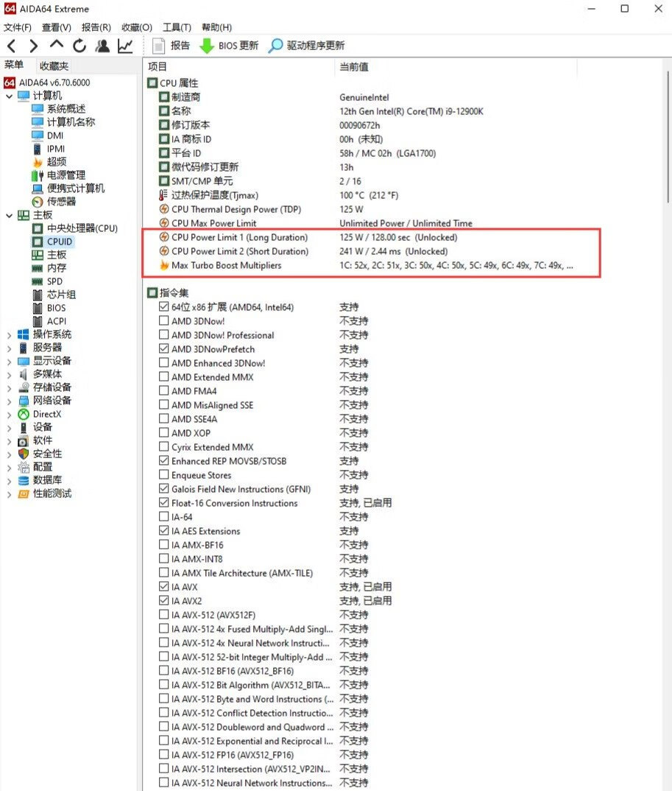The width and height of the screenshot is (672, 791).
Task: Collapse the 主板 tree node
Action: coord(9,215)
